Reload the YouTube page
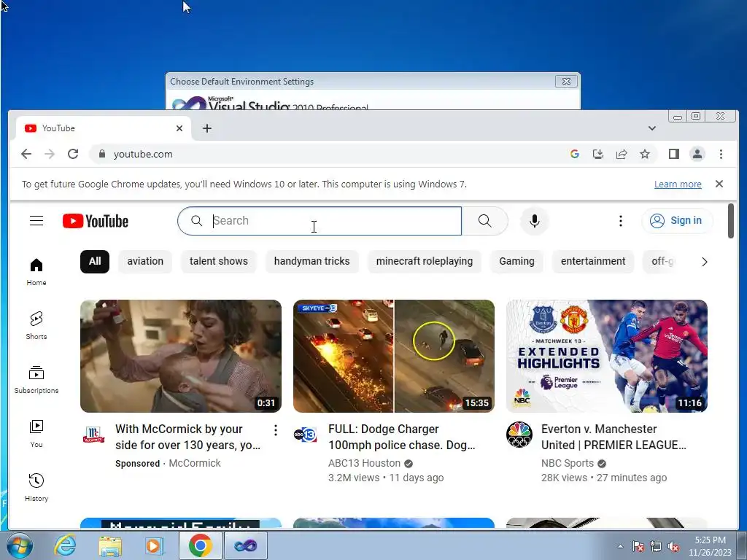Screen dimensions: 747x560 click(x=73, y=154)
